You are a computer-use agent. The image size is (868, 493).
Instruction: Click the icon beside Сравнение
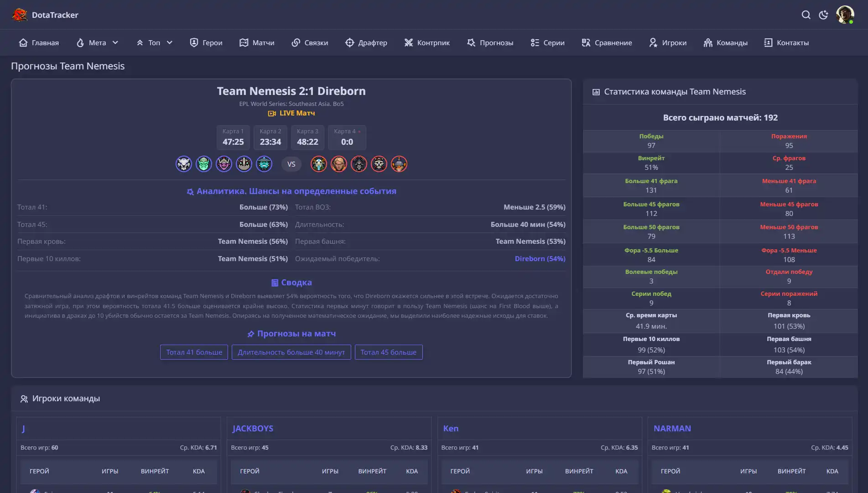tap(586, 42)
